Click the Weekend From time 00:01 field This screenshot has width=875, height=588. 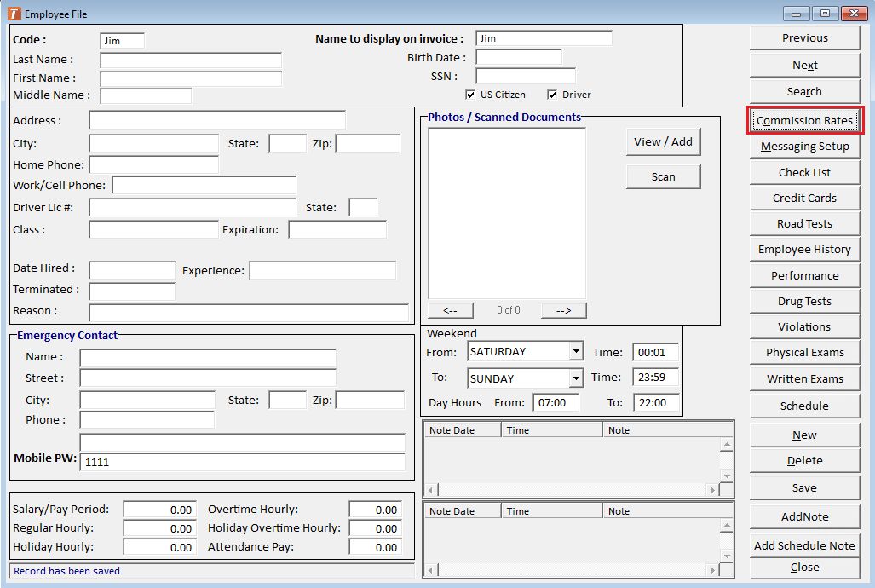[x=656, y=352]
